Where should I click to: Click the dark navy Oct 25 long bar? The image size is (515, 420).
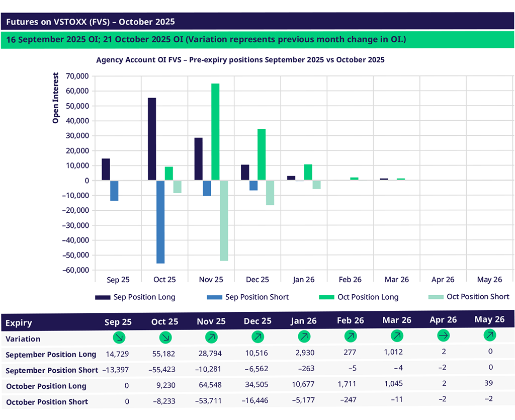click(x=152, y=139)
